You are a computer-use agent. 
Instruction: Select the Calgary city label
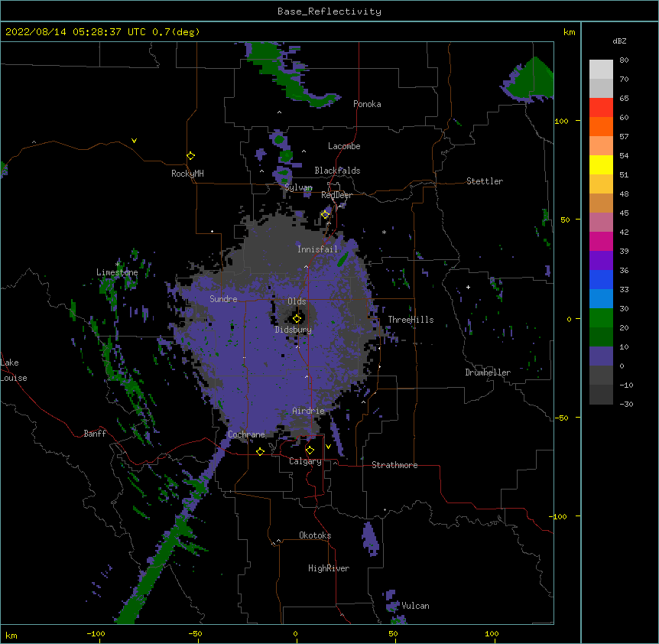click(305, 461)
